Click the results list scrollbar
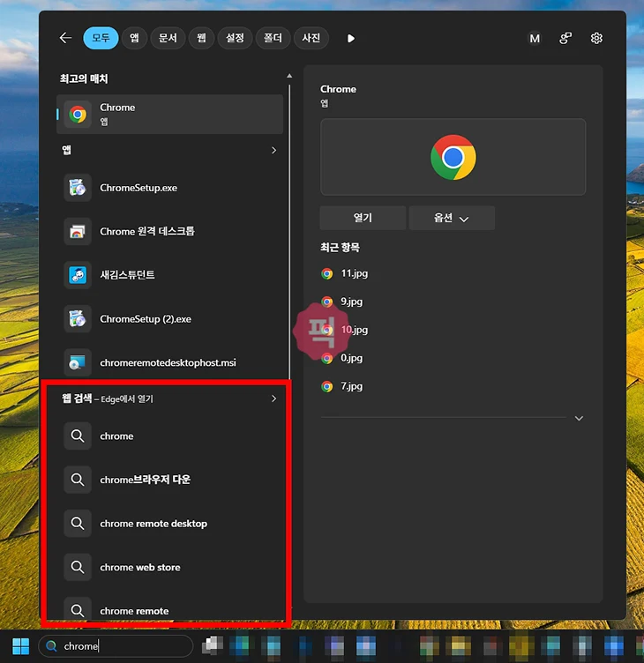 pos(289,232)
